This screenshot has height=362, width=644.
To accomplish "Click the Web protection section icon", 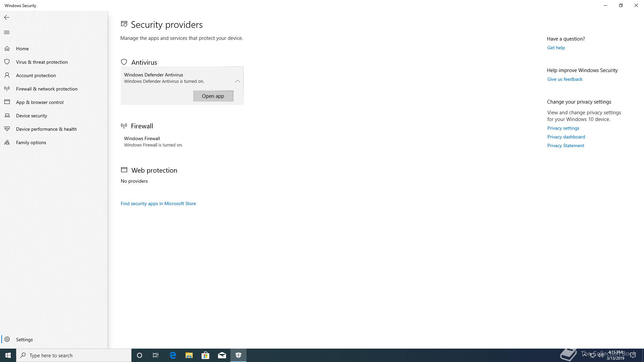I will click(x=124, y=170).
